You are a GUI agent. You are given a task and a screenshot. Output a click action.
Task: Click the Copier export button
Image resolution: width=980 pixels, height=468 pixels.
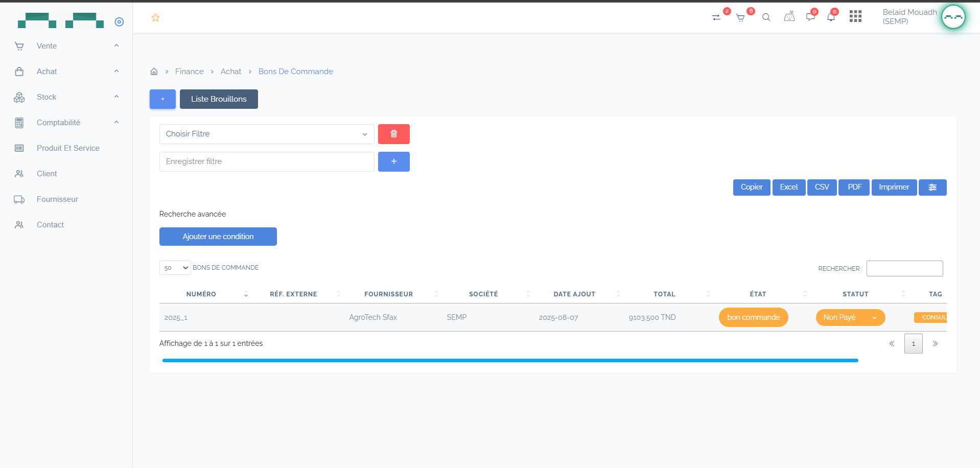(752, 188)
